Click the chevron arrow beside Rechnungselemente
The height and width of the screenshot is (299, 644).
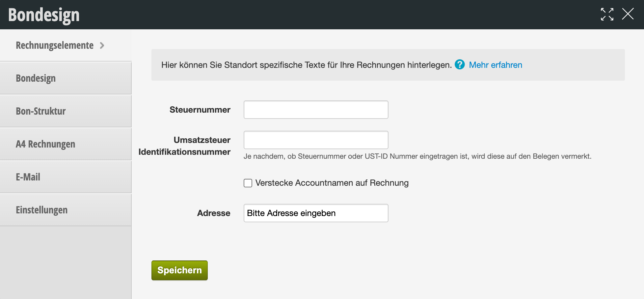pos(102,45)
